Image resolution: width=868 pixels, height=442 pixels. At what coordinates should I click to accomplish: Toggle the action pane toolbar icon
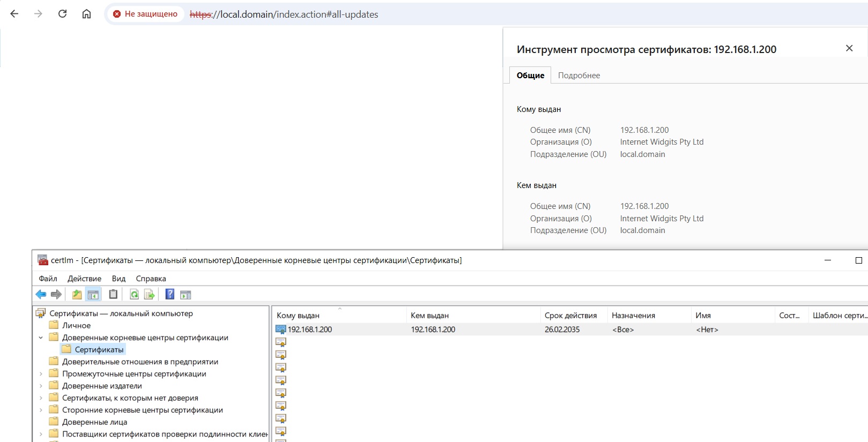[186, 295]
